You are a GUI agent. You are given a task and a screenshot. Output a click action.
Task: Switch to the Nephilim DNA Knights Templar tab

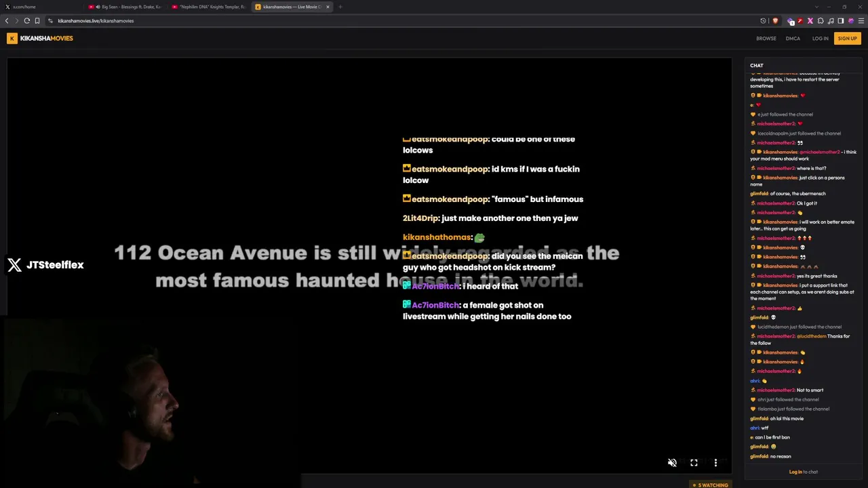point(209,7)
